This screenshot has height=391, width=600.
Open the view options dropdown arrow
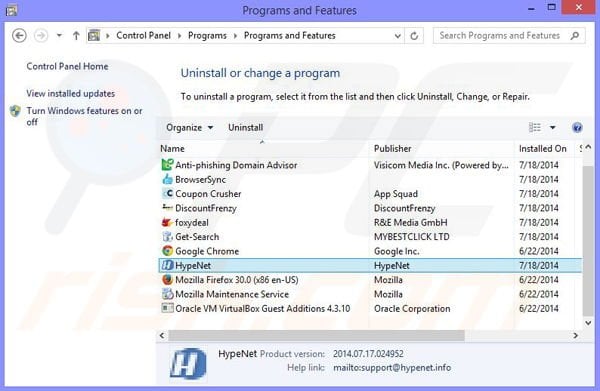pos(553,127)
